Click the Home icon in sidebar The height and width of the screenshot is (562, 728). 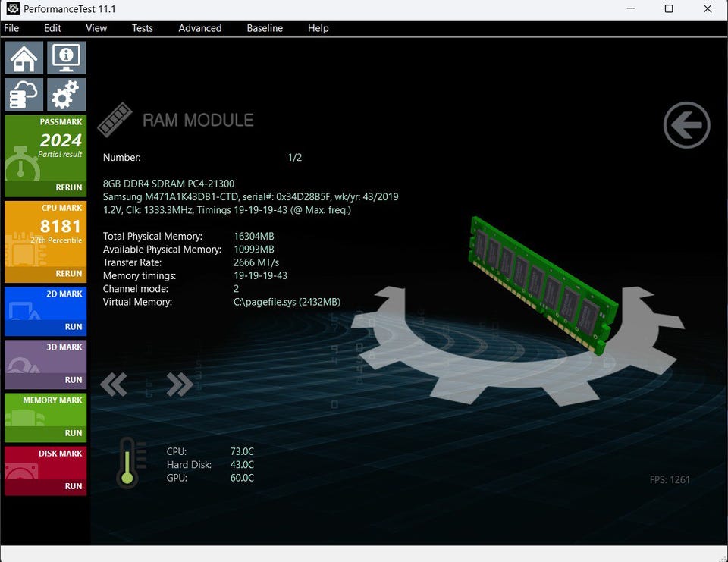pyautogui.click(x=24, y=58)
